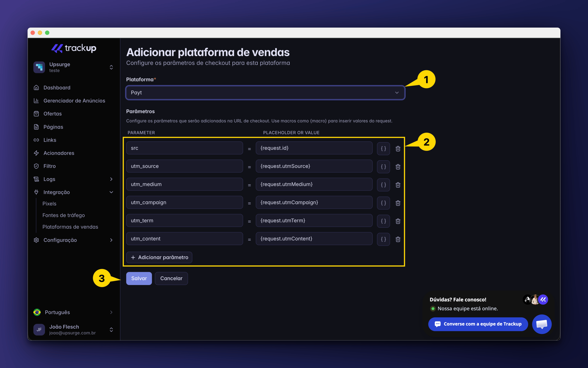Click the utm_source parameter field
Viewport: 588px width, 368px height.
pos(184,166)
